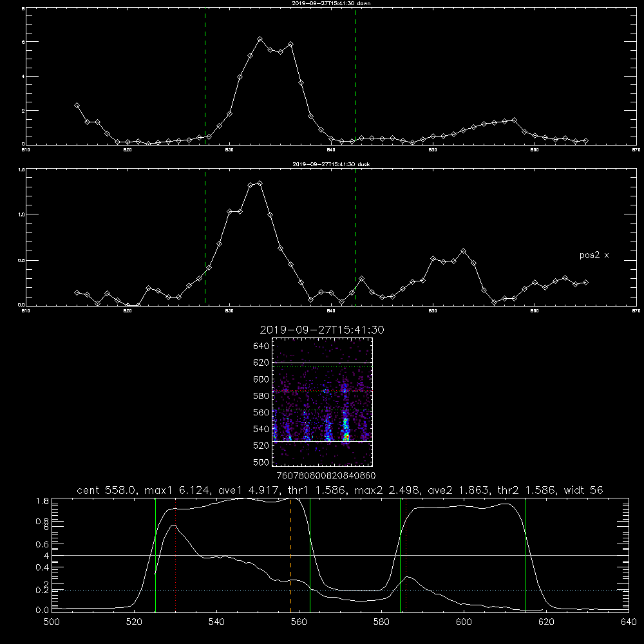Click x-axis label 500 on bottom plot
Viewport: 644px width, 644px height.
tap(52, 622)
